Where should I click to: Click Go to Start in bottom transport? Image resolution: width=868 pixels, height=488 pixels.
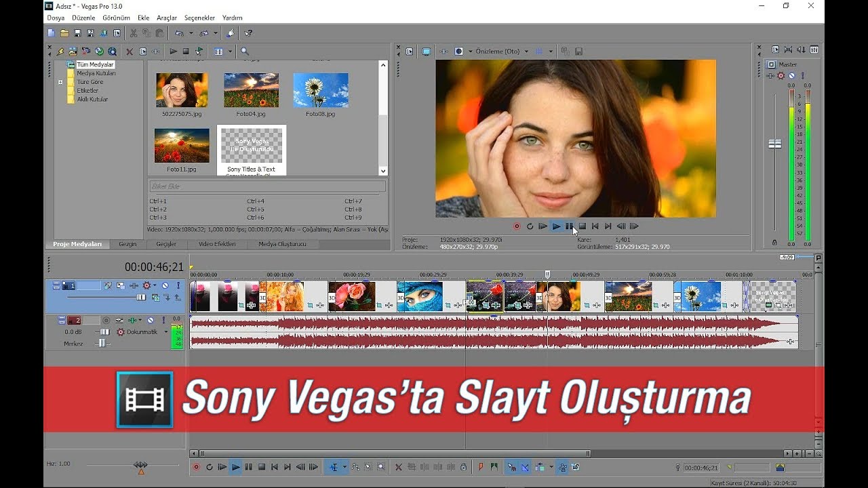275,467
